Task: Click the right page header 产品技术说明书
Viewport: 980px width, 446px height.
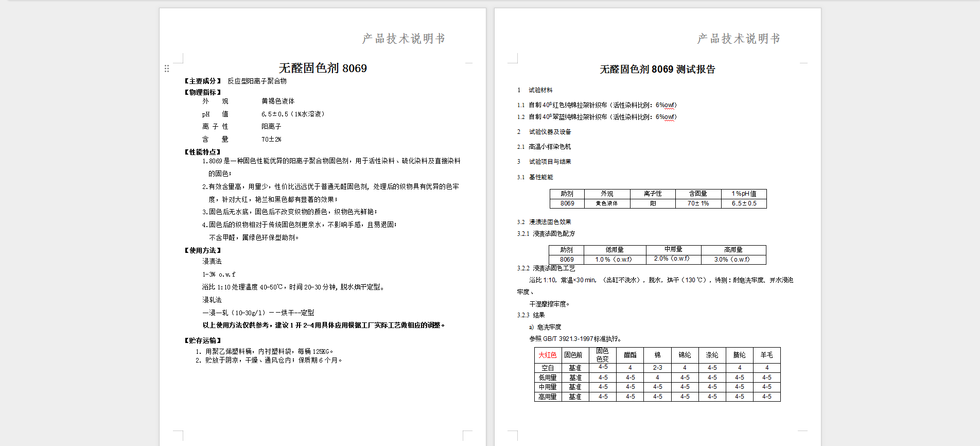Action: coord(739,39)
